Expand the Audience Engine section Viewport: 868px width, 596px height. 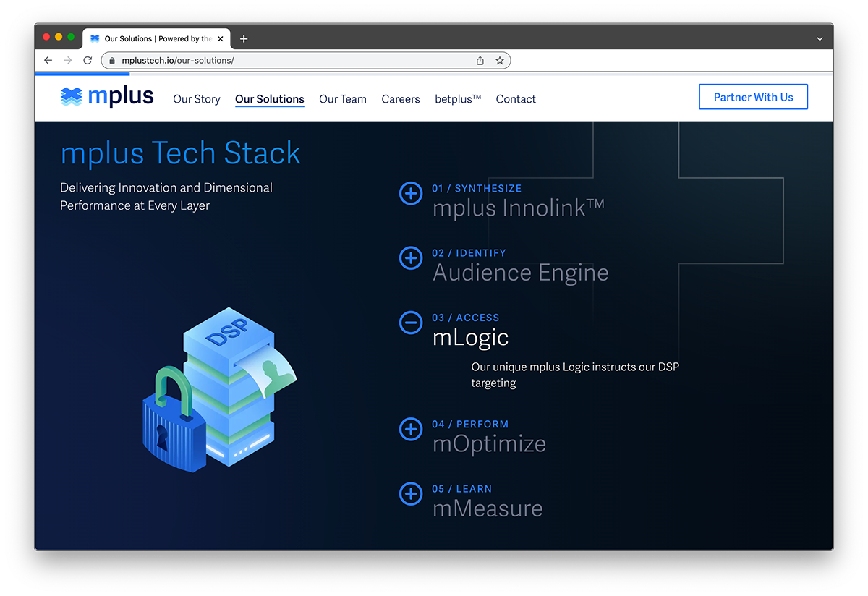click(x=411, y=258)
